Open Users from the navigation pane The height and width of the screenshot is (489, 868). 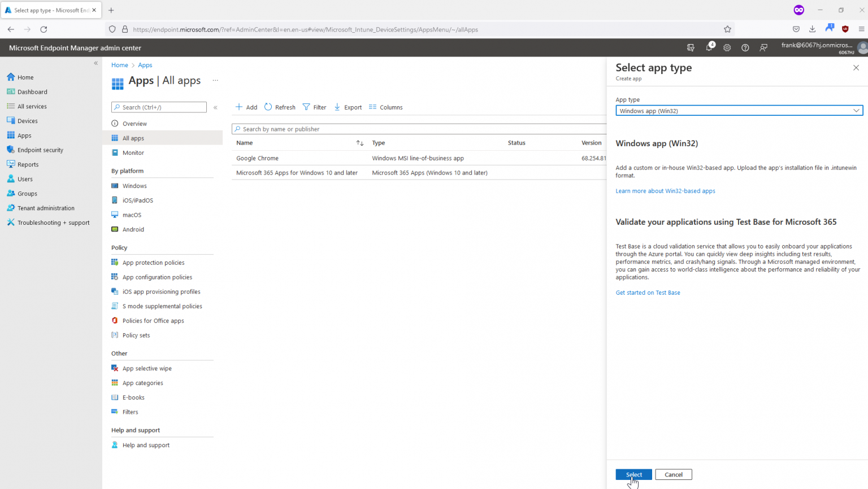(x=25, y=178)
